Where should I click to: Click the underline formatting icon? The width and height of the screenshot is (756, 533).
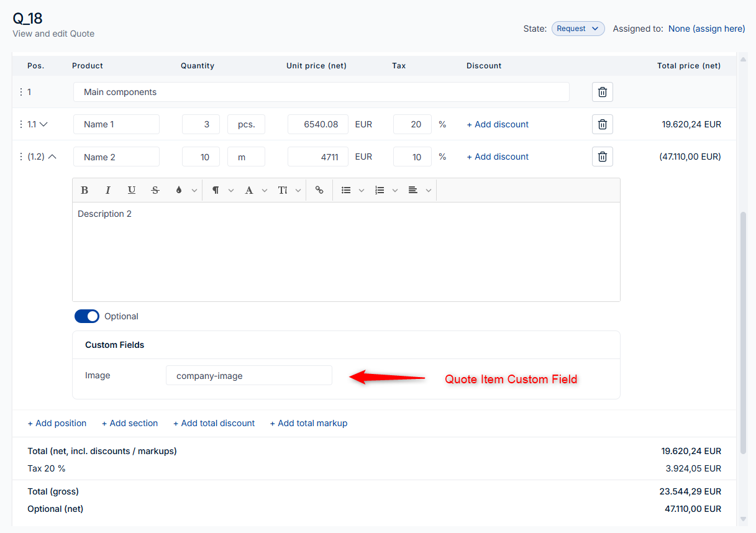coord(131,190)
